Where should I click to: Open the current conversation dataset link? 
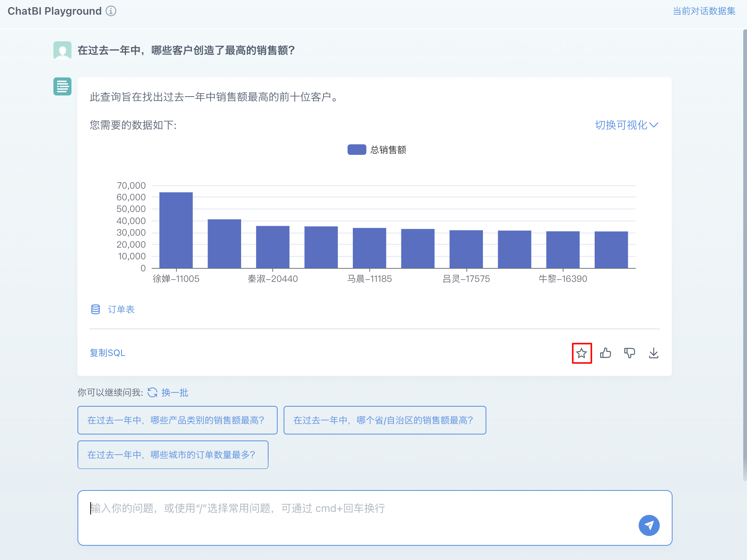[x=704, y=11]
